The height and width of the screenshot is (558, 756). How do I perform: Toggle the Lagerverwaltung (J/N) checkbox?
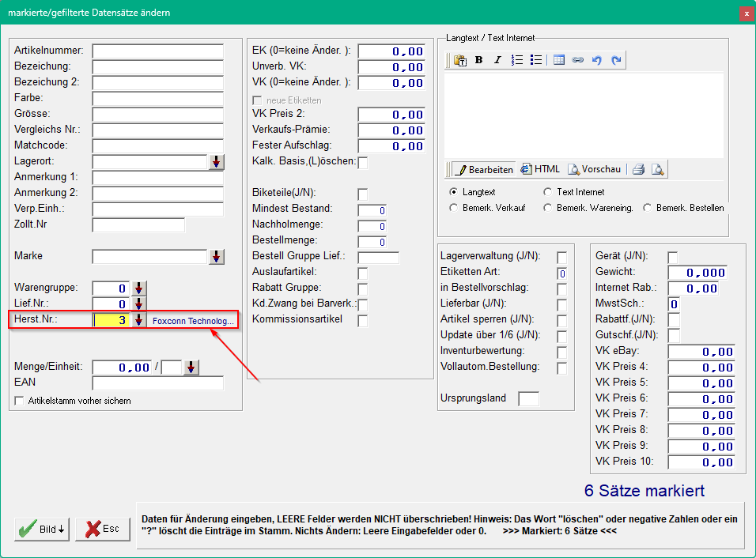(x=561, y=258)
